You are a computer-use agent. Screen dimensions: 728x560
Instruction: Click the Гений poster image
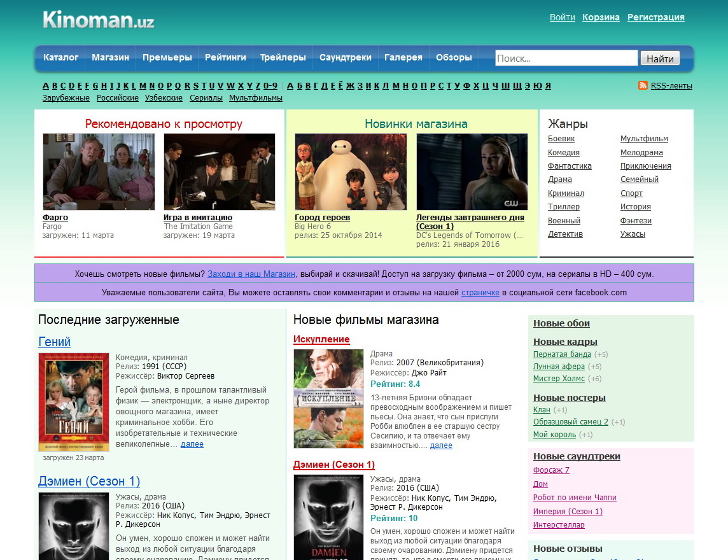[x=74, y=402]
